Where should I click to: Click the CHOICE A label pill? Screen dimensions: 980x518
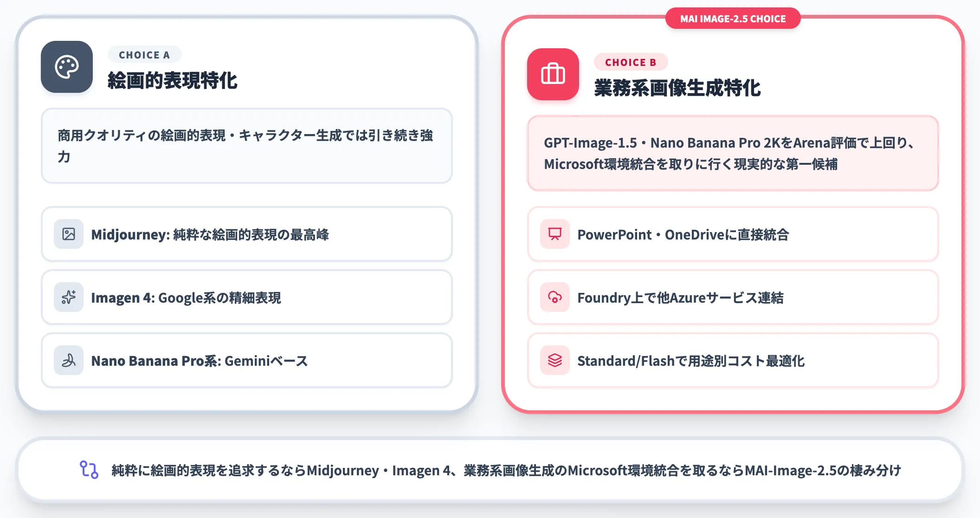click(x=144, y=55)
